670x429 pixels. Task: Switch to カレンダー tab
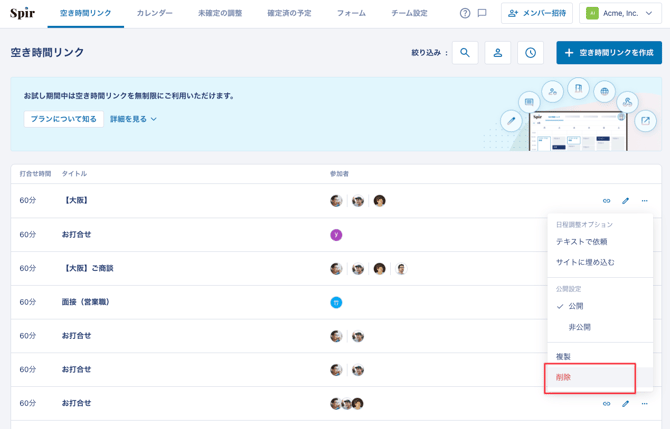point(154,14)
